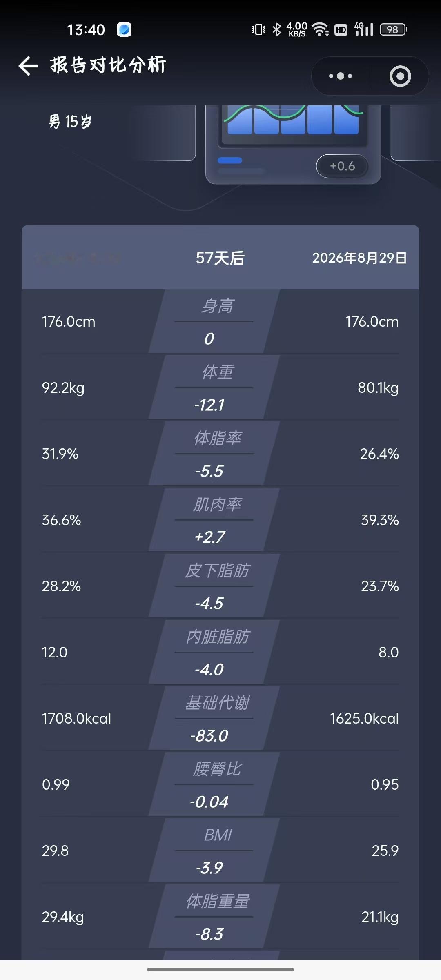This screenshot has width=441, height=980.
Task: Tap the 报告对比分析 page title
Action: tap(108, 65)
